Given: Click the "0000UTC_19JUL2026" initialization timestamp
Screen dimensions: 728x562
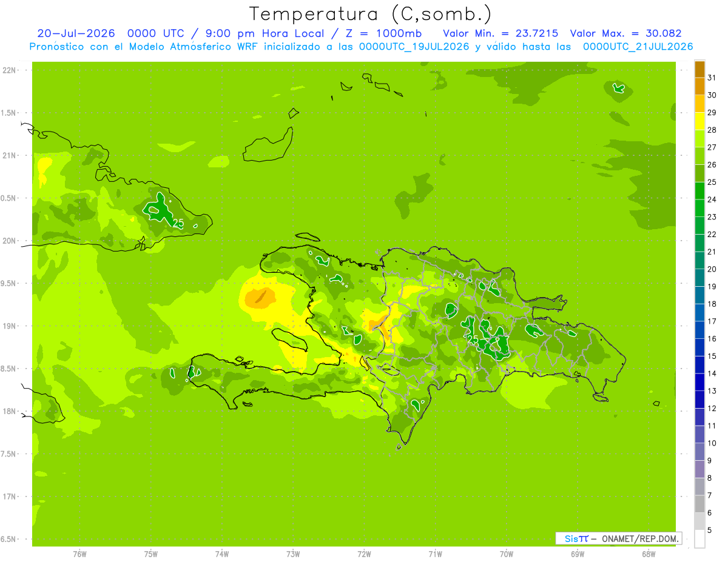Looking at the screenshot, I should (414, 46).
